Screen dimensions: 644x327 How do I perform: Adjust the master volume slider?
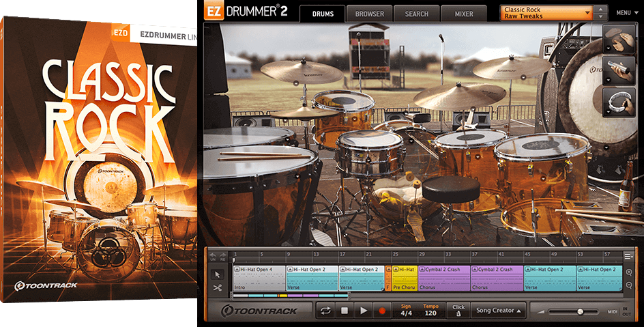click(x=580, y=311)
